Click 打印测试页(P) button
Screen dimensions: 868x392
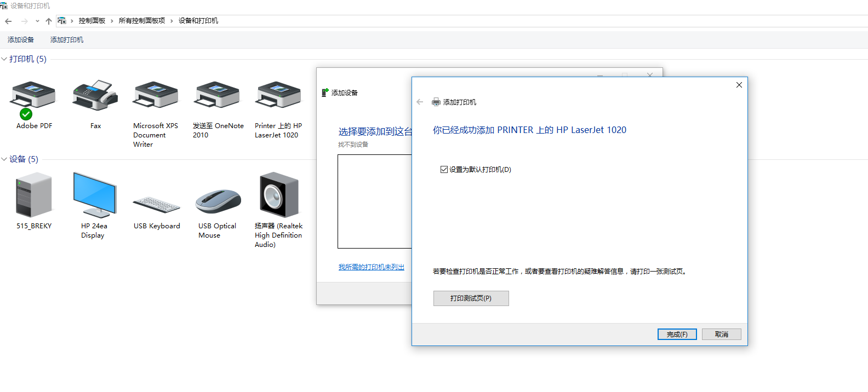471,298
